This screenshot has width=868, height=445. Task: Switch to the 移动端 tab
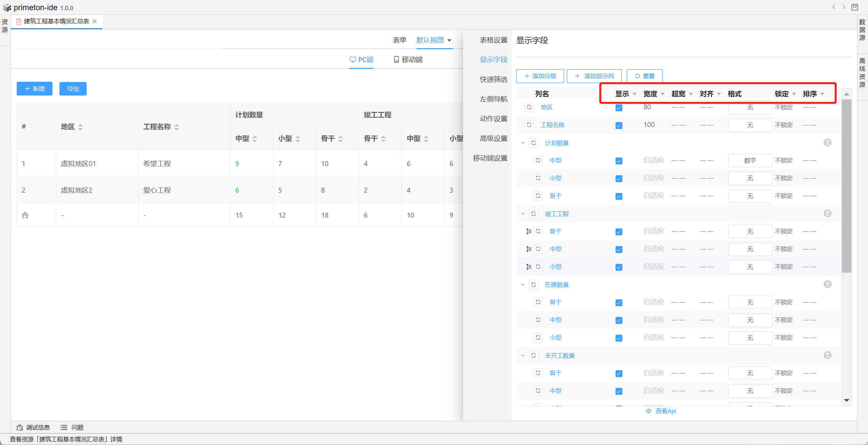pos(408,60)
